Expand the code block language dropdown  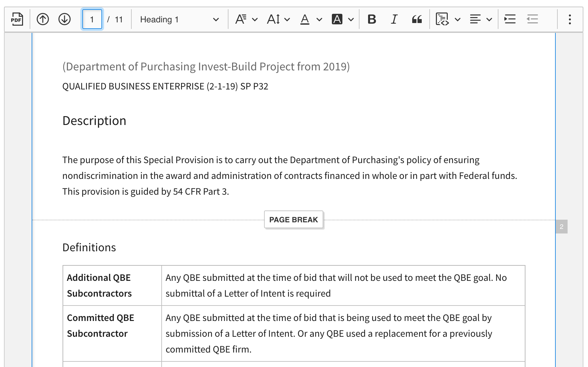[457, 19]
